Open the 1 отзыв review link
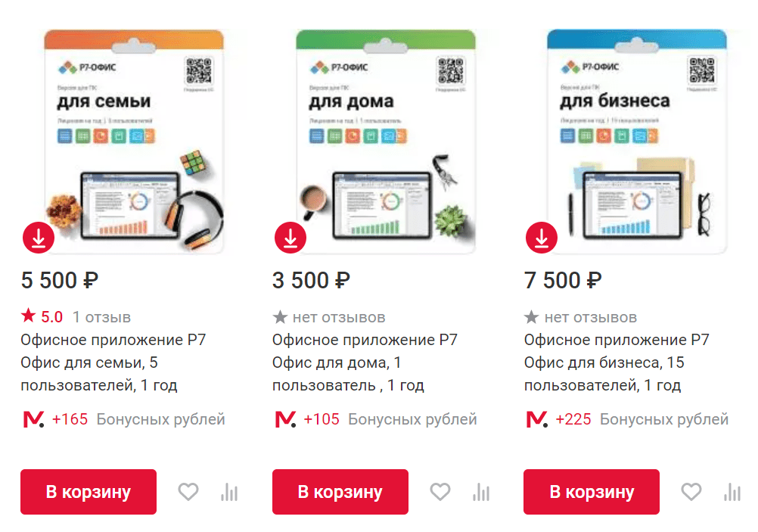The width and height of the screenshot is (758, 532). tap(101, 317)
